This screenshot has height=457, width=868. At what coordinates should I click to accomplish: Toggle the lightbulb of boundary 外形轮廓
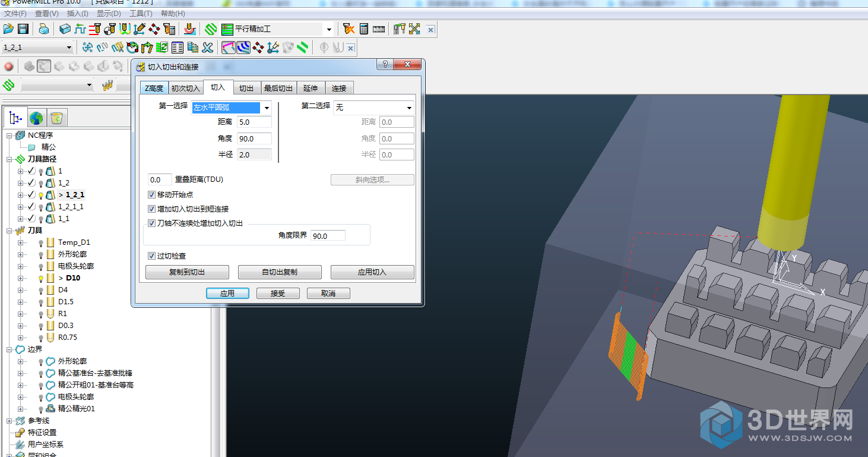tap(40, 361)
